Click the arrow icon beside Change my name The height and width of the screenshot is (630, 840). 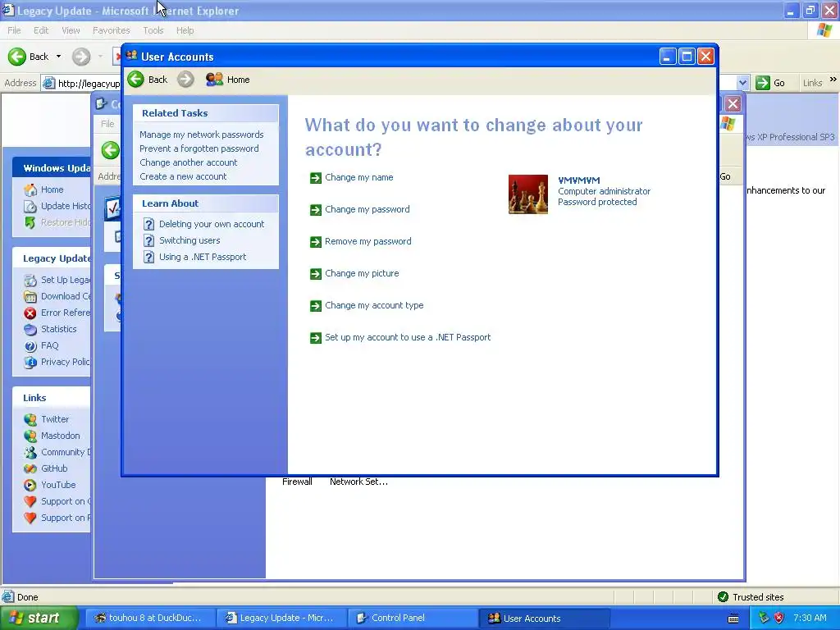[316, 177]
